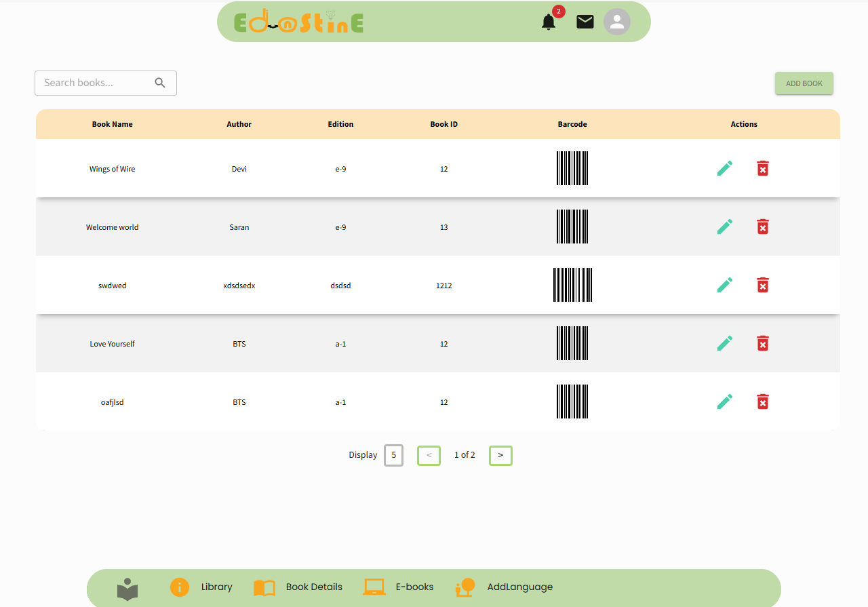Change the Display rows count box

[x=393, y=456]
